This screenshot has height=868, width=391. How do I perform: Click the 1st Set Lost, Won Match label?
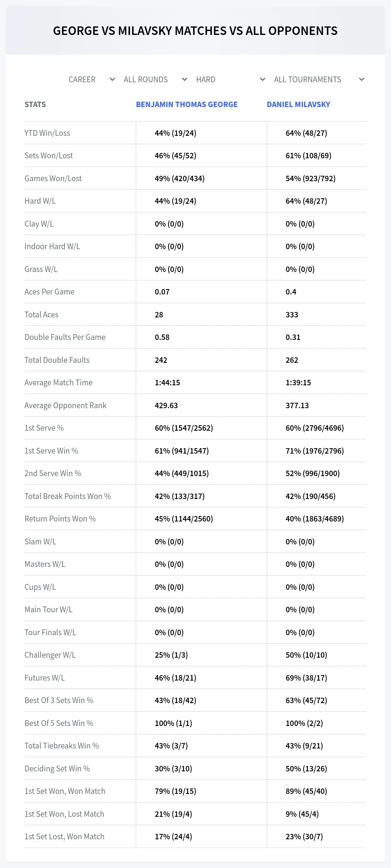[64, 837]
